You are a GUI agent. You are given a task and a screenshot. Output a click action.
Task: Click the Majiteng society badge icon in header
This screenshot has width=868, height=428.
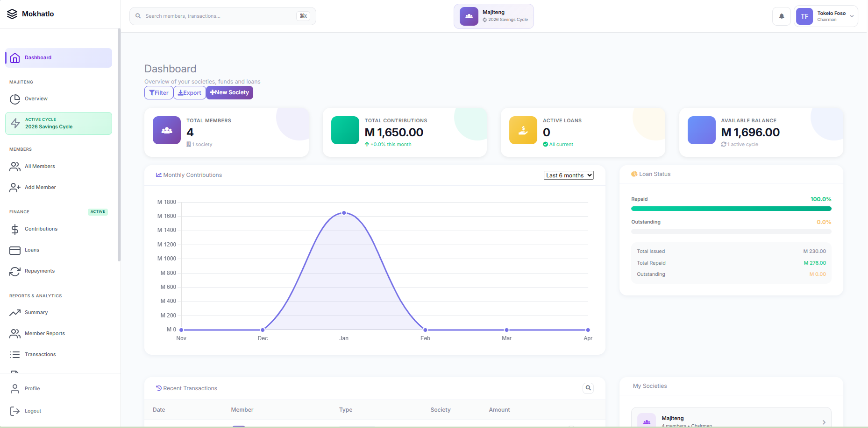point(469,16)
